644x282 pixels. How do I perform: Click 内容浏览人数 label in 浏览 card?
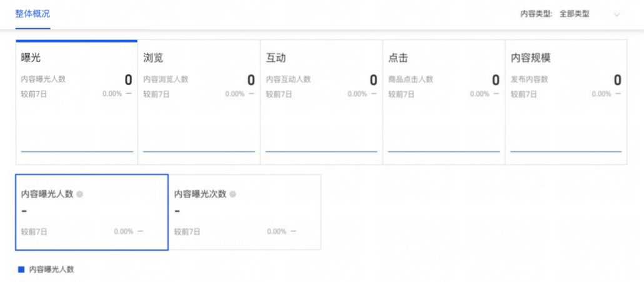coord(166,79)
